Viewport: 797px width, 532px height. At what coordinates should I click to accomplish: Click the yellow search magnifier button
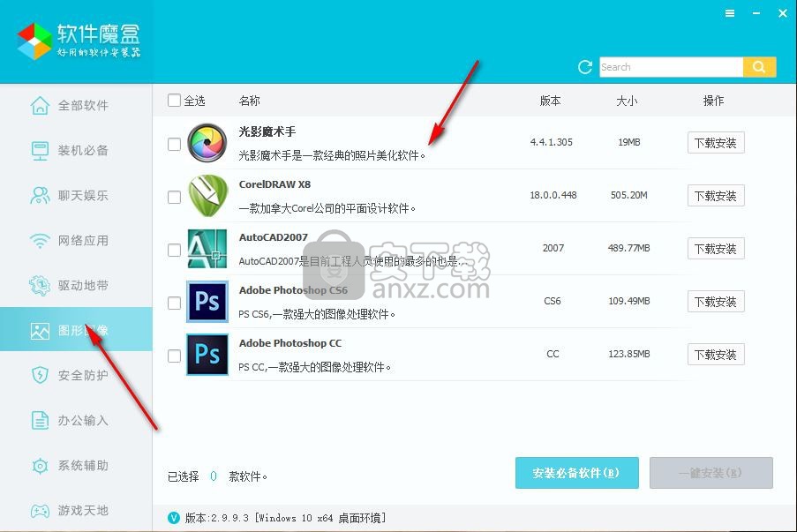(759, 67)
